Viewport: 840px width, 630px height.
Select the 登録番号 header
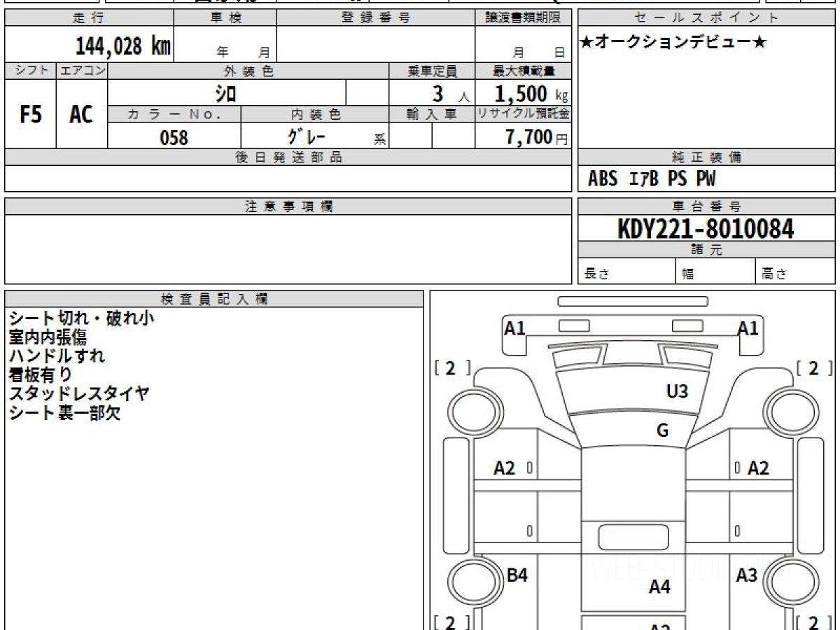point(376,18)
